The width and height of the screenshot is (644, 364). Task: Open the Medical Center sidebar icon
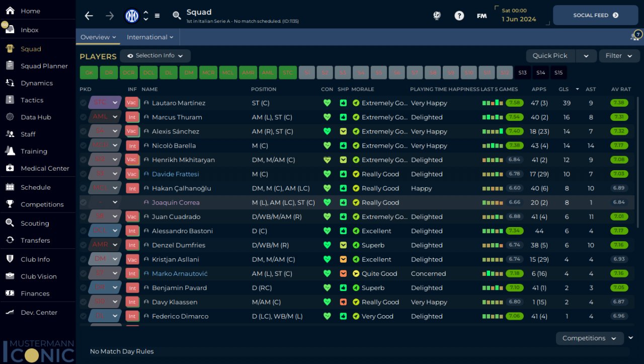pyautogui.click(x=10, y=168)
